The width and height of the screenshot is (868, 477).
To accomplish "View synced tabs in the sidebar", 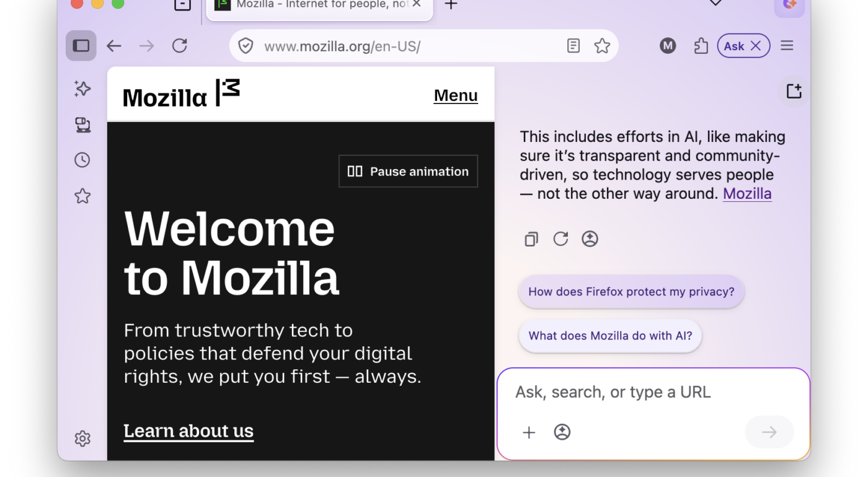I will tap(82, 125).
